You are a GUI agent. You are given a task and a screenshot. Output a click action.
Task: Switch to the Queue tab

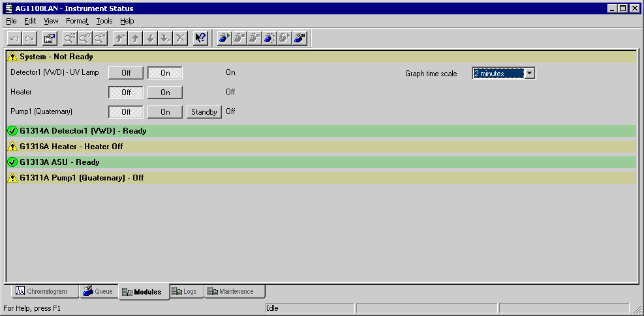pos(98,291)
